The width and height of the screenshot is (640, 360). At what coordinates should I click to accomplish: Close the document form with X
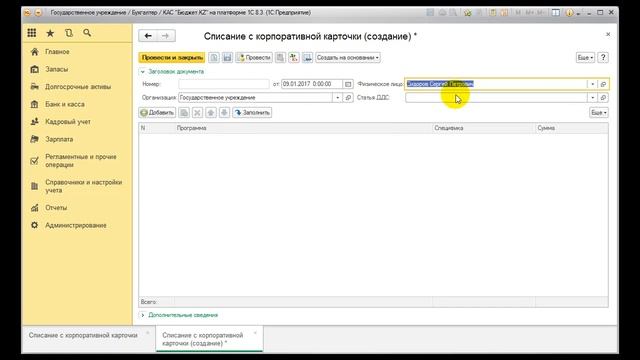coord(608,34)
